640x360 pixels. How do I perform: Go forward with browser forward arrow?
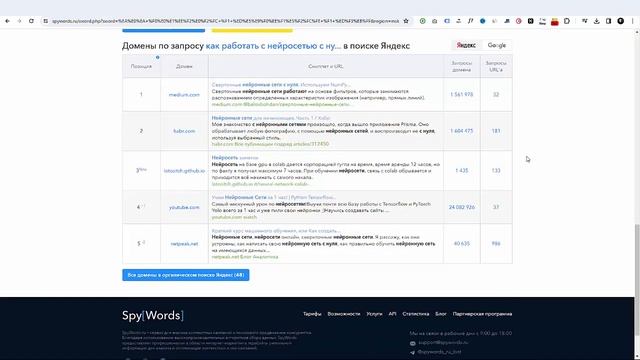[x=19, y=21]
